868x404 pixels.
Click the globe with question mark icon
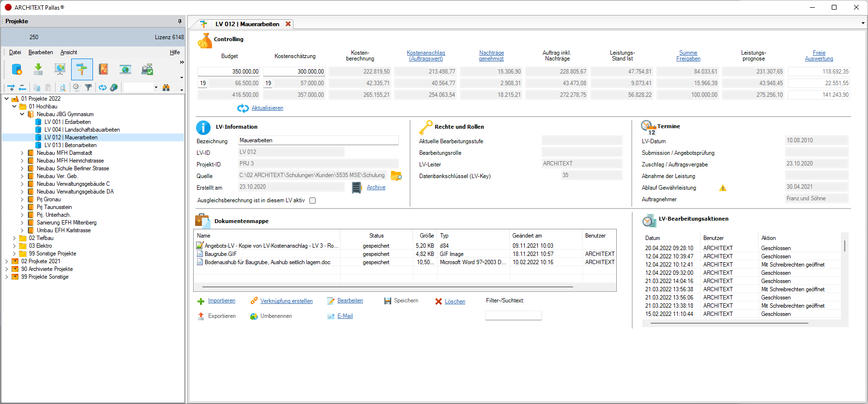pyautogui.click(x=114, y=88)
